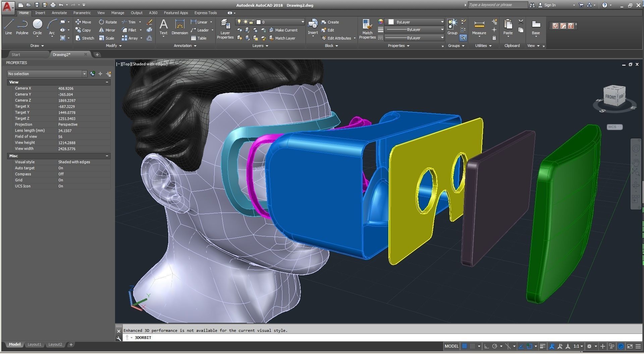
Task: Choose the Move command
Action: click(x=83, y=22)
